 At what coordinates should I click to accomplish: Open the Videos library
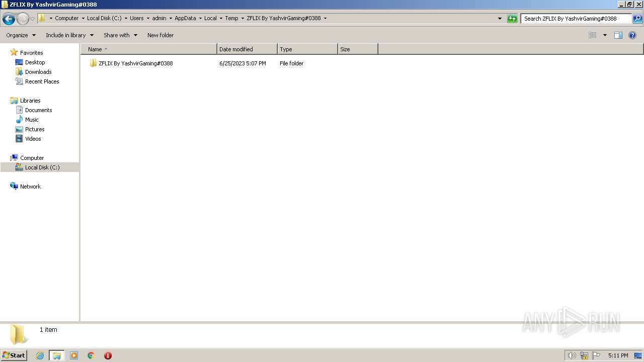click(33, 139)
